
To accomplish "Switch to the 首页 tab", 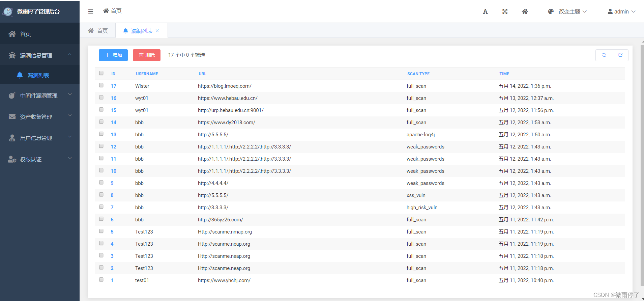I will click(x=98, y=31).
